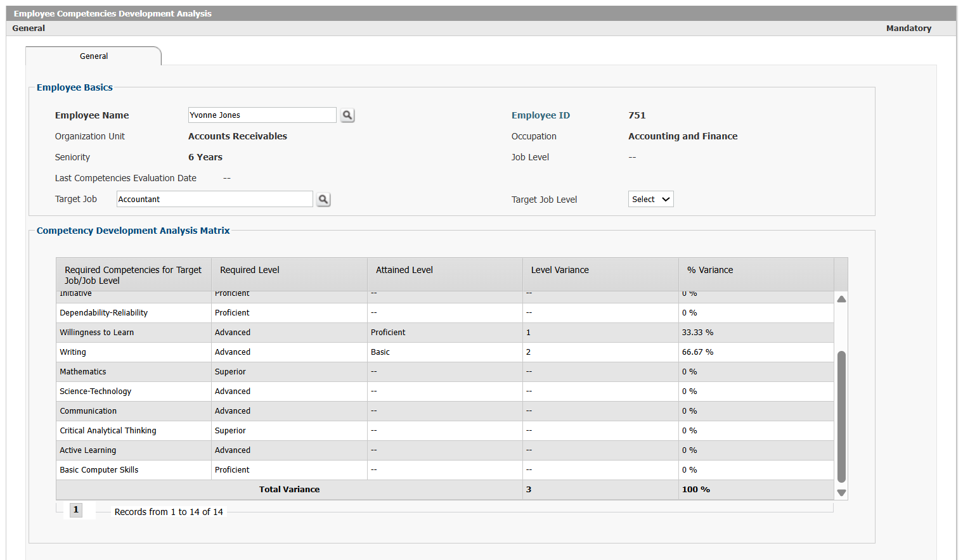Go to page 1 of records
The image size is (963, 560).
76,510
